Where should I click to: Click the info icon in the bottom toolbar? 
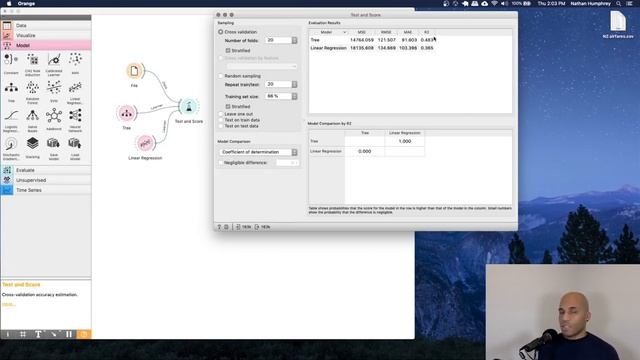[x=7, y=334]
